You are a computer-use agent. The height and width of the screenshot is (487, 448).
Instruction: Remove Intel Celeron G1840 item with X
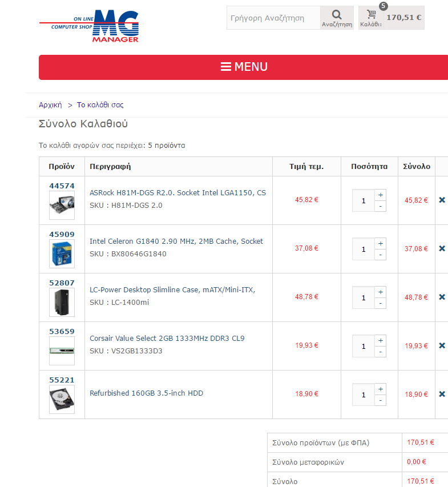(x=442, y=248)
